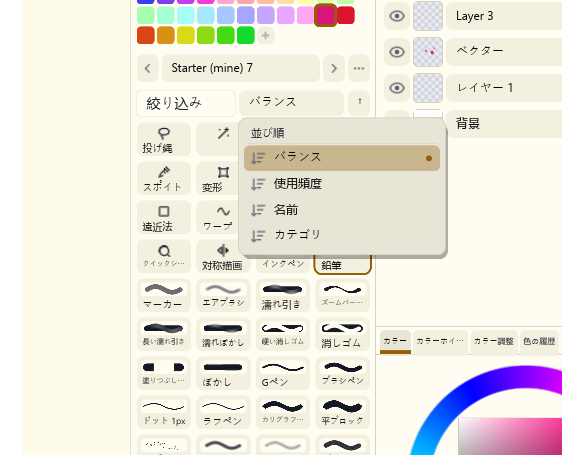Select the 平ブロック flat block brush
562x455 pixels.
(342, 413)
